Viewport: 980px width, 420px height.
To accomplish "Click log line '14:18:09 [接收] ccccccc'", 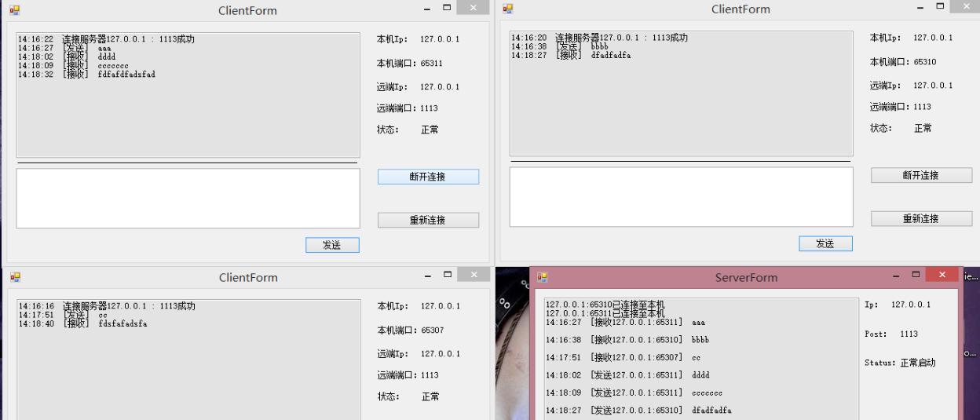I will pyautogui.click(x=73, y=66).
